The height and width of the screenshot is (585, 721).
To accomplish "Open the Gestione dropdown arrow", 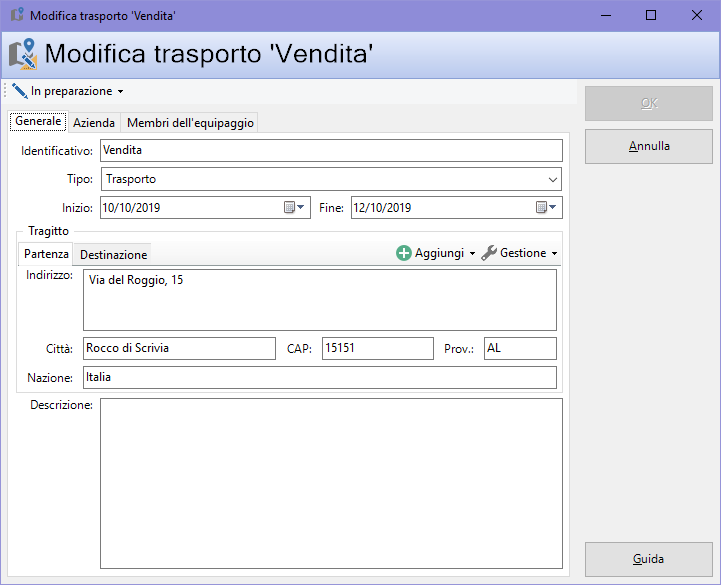I will pyautogui.click(x=554, y=253).
